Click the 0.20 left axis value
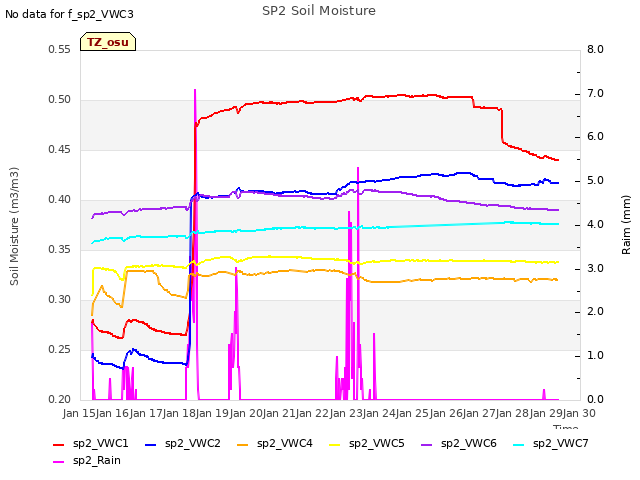Image resolution: width=640 pixels, height=480 pixels. (60, 400)
